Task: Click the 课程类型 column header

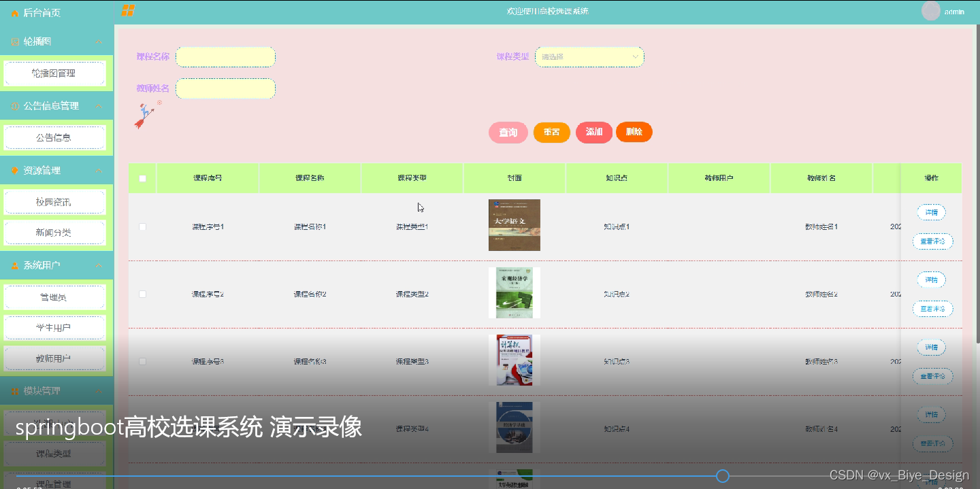Action: (x=412, y=178)
